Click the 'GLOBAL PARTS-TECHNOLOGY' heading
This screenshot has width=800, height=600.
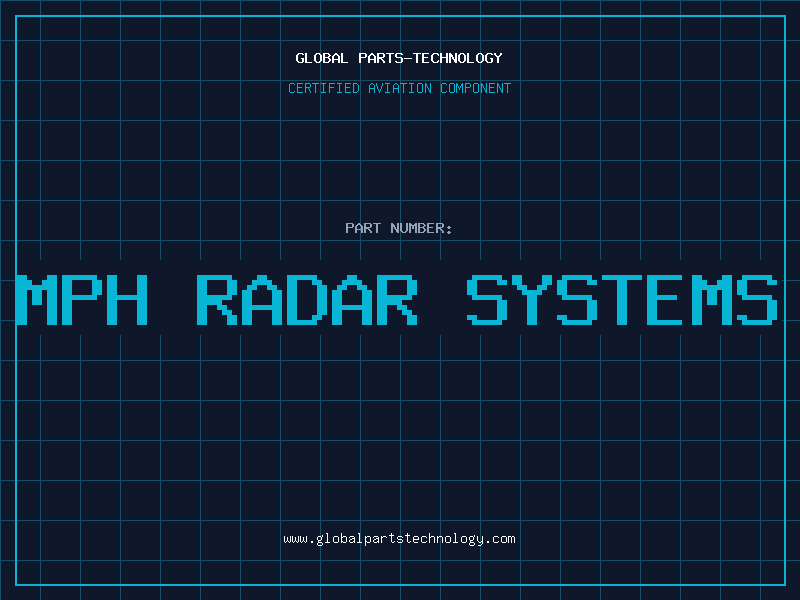click(x=399, y=58)
